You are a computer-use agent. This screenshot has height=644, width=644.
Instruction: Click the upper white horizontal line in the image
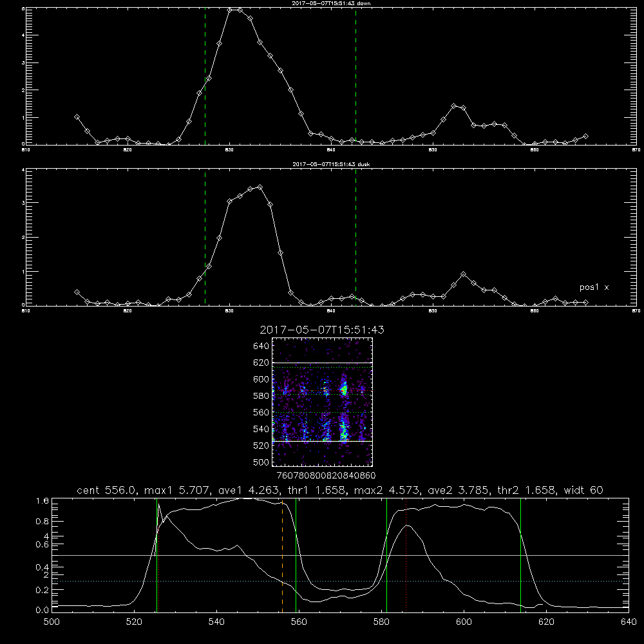(x=322, y=363)
